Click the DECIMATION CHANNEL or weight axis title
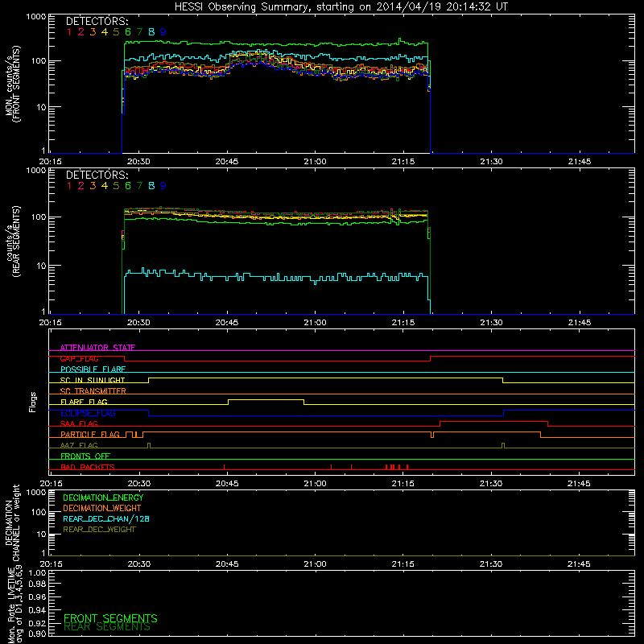Image resolution: width=644 pixels, height=644 pixels. click(x=13, y=522)
